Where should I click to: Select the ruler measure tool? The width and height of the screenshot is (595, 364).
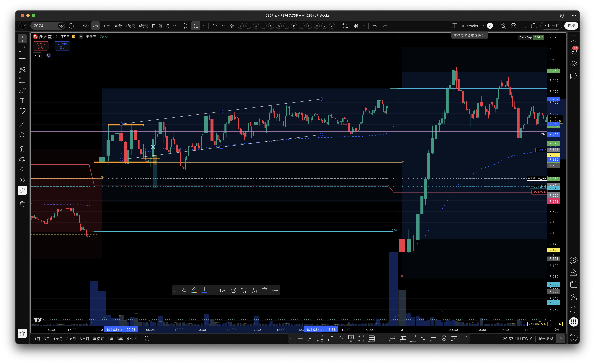point(22,125)
